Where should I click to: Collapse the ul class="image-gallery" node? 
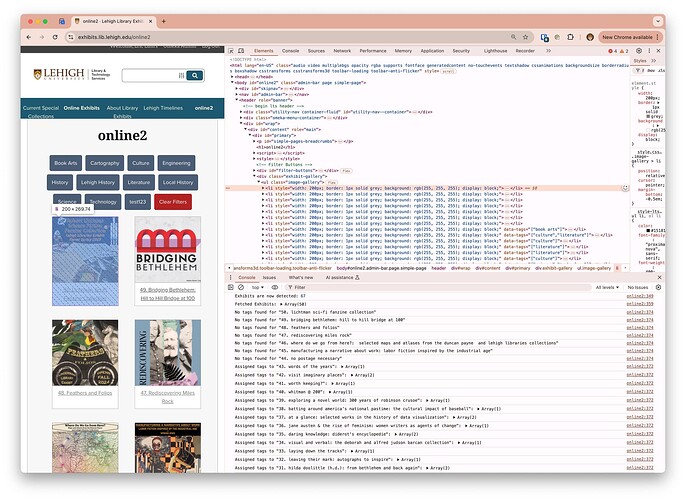[259, 182]
